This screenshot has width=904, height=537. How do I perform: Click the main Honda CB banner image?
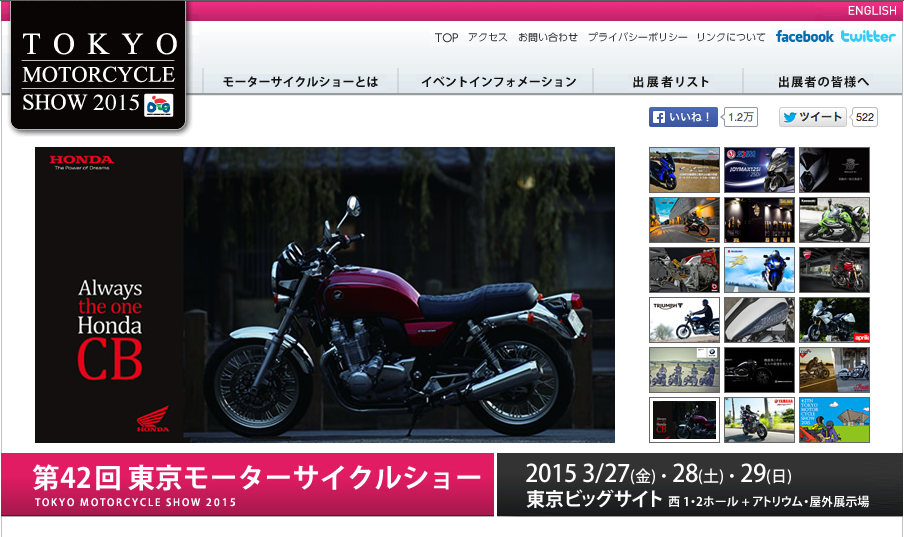point(325,295)
